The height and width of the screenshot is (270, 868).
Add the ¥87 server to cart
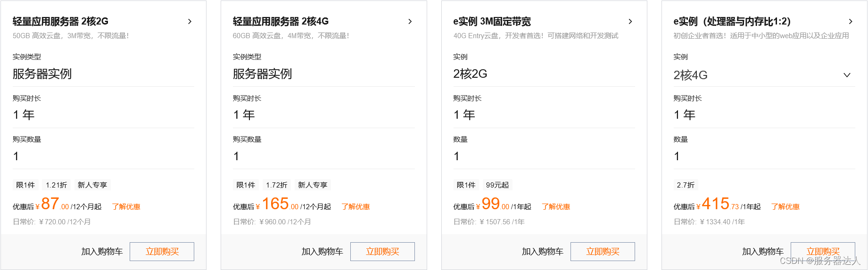point(102,252)
